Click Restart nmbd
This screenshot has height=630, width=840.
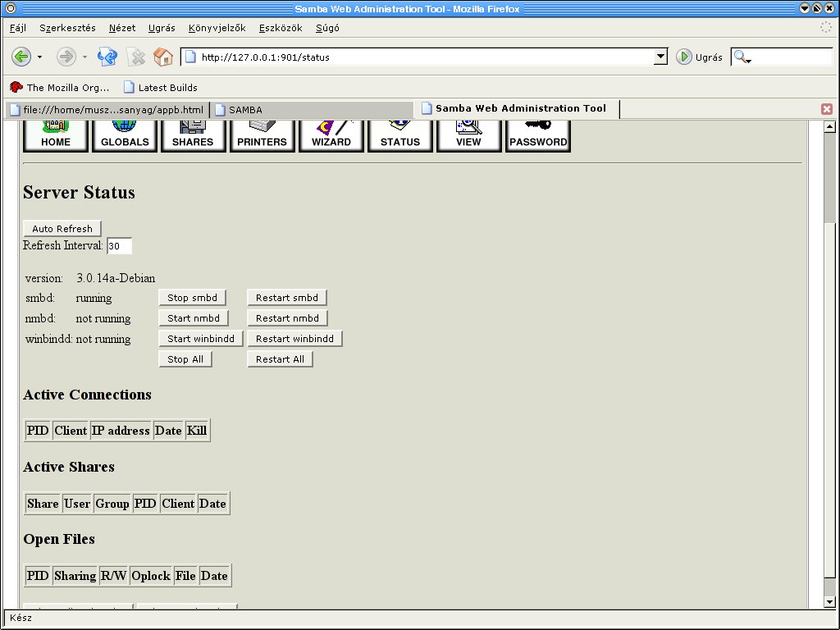pyautogui.click(x=287, y=318)
